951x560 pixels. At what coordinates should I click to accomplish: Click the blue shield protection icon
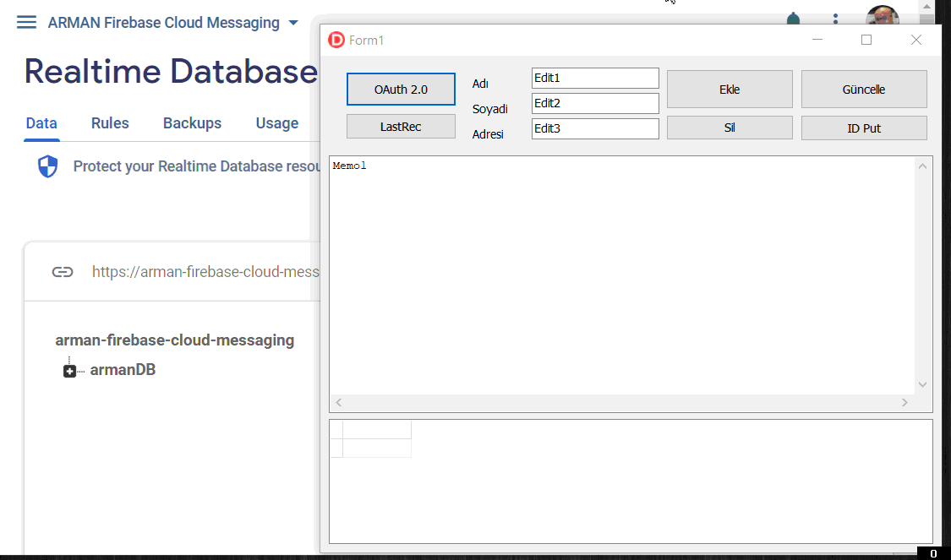pos(48,166)
